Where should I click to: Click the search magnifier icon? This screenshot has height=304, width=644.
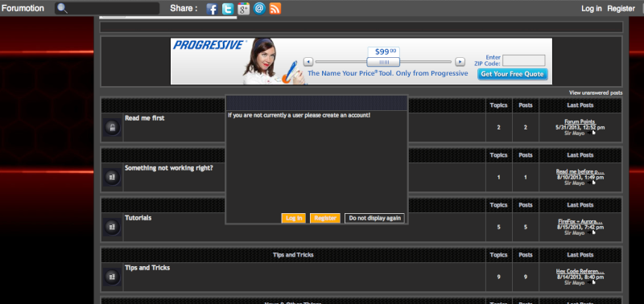click(62, 8)
